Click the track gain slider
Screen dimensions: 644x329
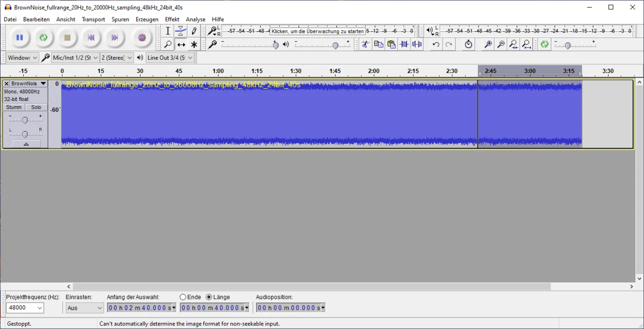coord(25,120)
